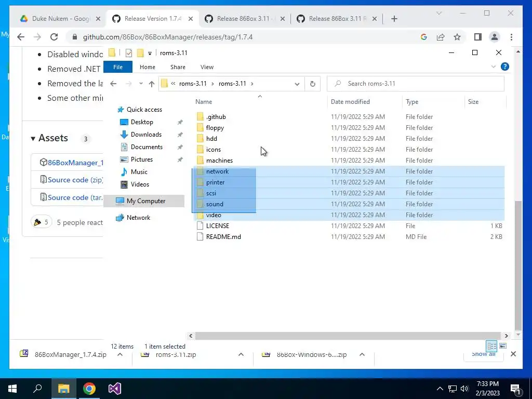The image size is (532, 399).
Task: Open the View ribbon tab
Action: 207,67
